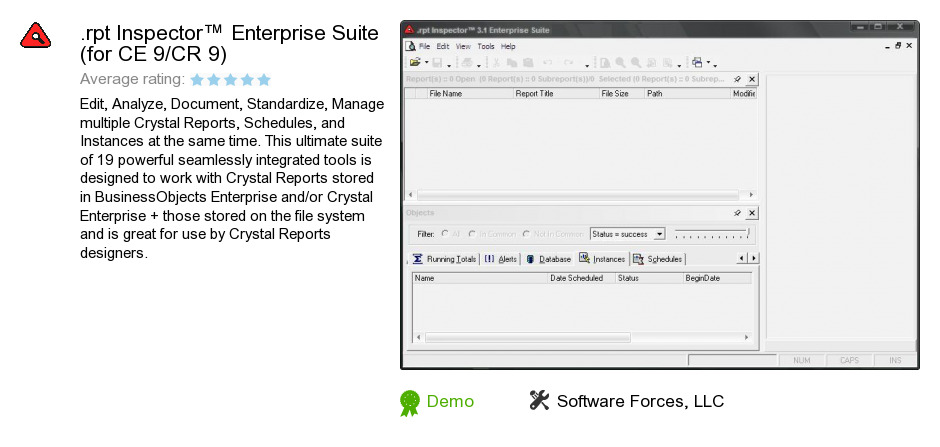This screenshot has height=447, width=940.
Task: Sort by the Name column in Instances
Action: point(480,278)
